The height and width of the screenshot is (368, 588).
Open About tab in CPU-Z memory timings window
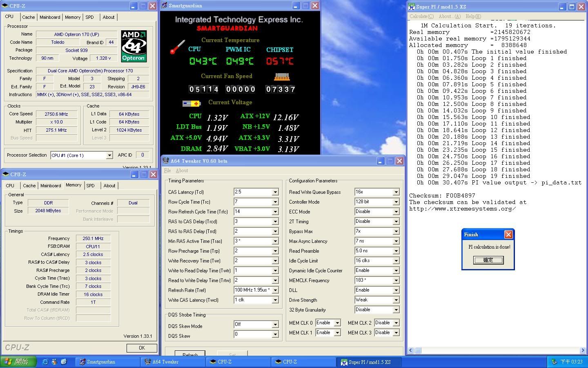coord(109,186)
